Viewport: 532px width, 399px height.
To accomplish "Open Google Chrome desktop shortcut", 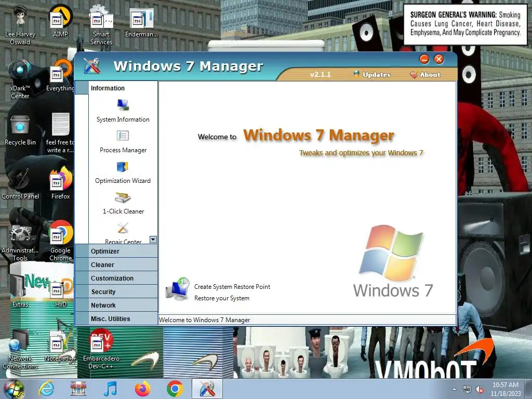I will coord(60,233).
